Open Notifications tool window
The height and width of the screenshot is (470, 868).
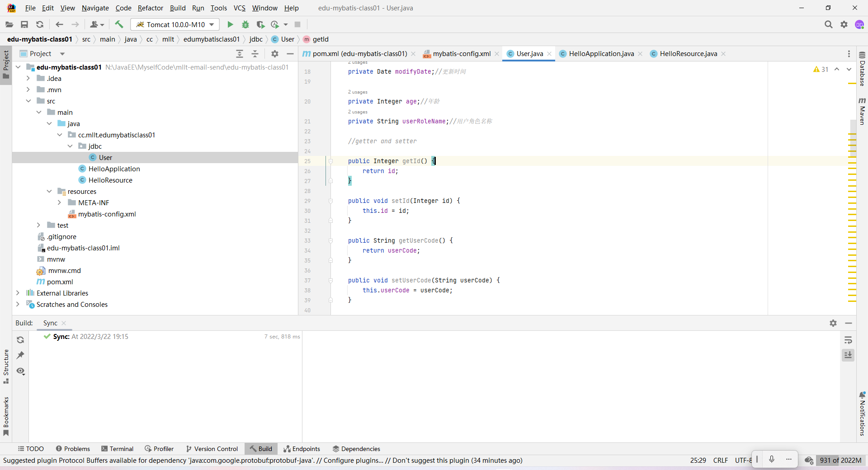click(x=862, y=414)
